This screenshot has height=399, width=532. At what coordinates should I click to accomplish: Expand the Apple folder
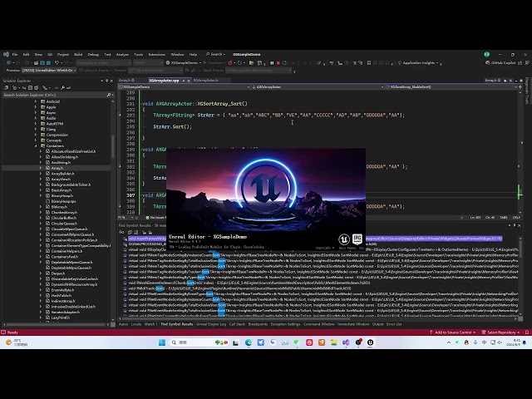(36, 107)
